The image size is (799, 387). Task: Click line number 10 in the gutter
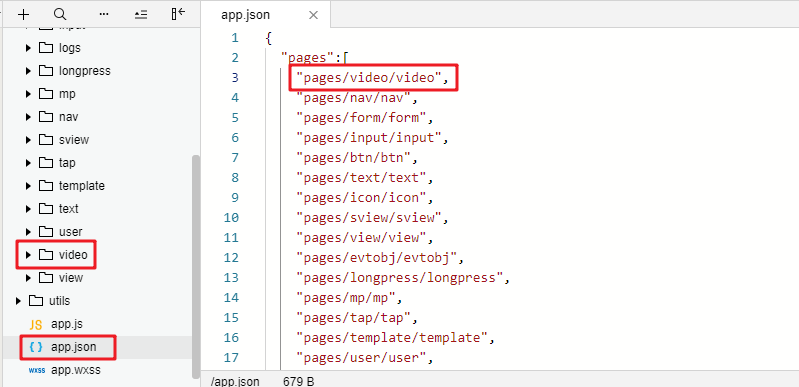click(231, 218)
